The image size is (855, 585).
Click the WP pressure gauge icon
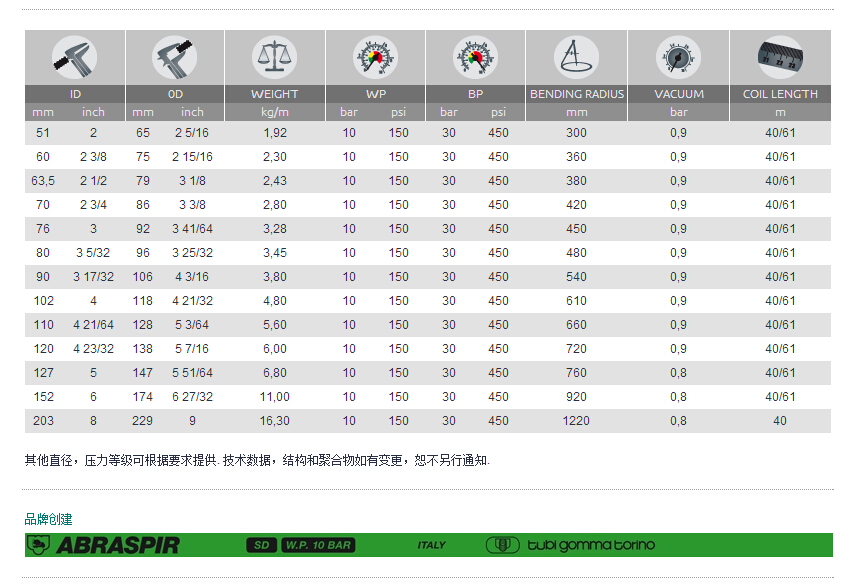(375, 58)
